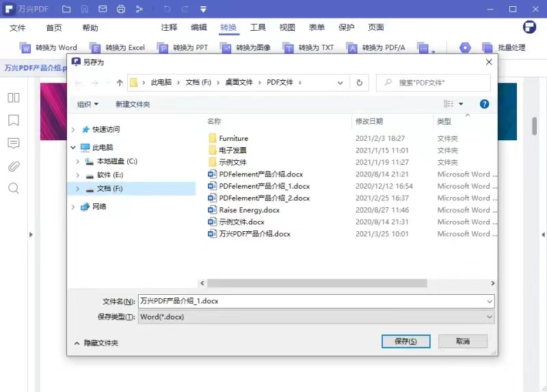Click the up-folder arrow in dialog

tap(120, 83)
